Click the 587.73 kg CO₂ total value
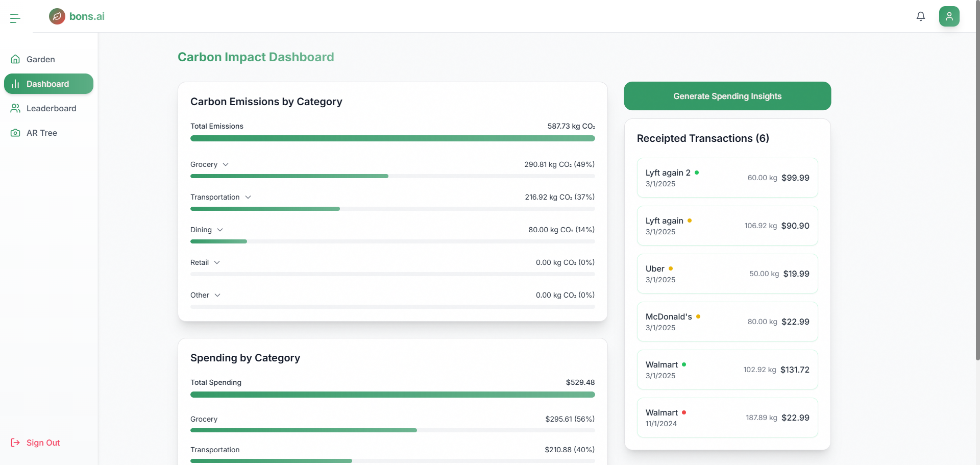Image resolution: width=980 pixels, height=465 pixels. click(x=571, y=126)
